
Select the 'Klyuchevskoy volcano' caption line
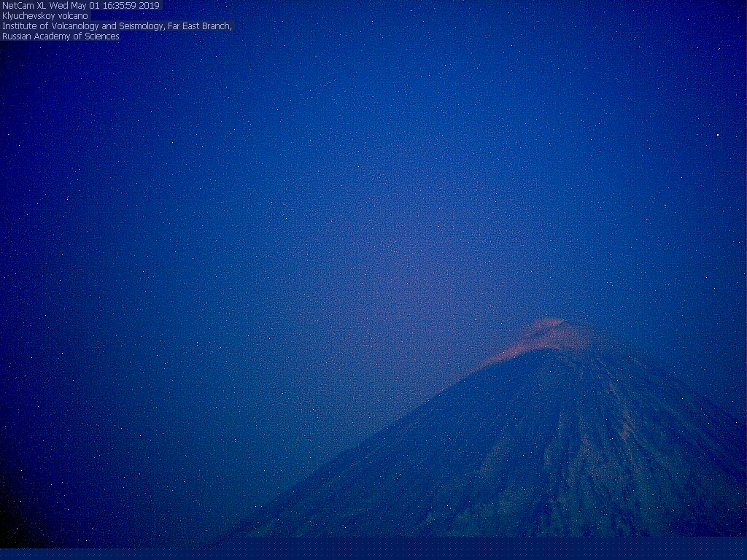[x=45, y=16]
